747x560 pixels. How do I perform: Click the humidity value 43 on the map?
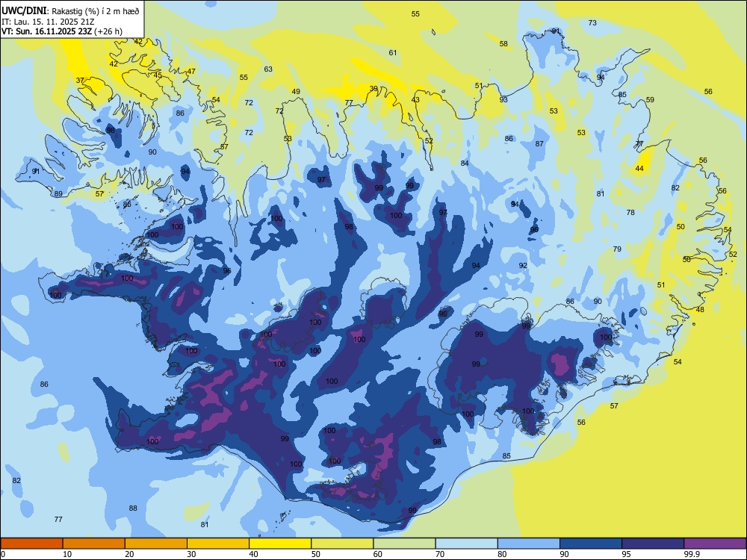(x=415, y=99)
